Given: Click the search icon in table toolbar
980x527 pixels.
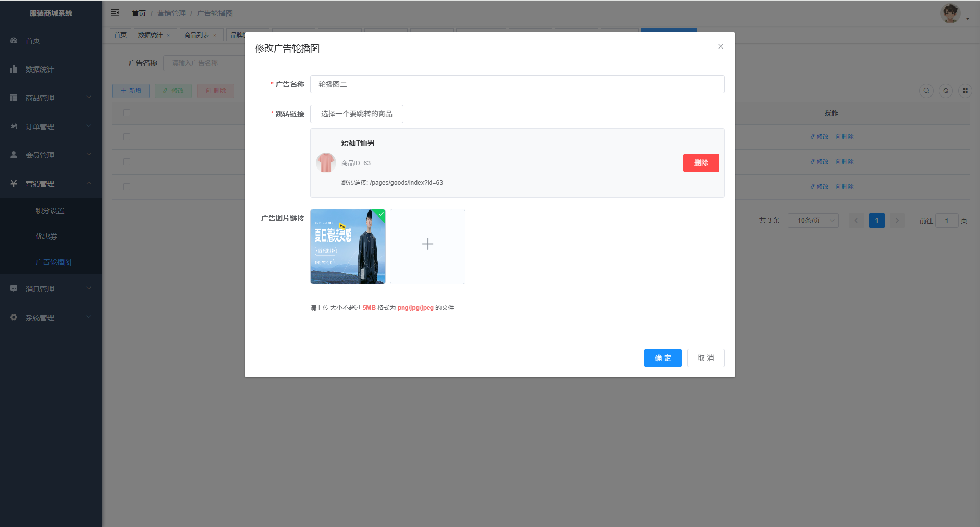Looking at the screenshot, I should [926, 91].
